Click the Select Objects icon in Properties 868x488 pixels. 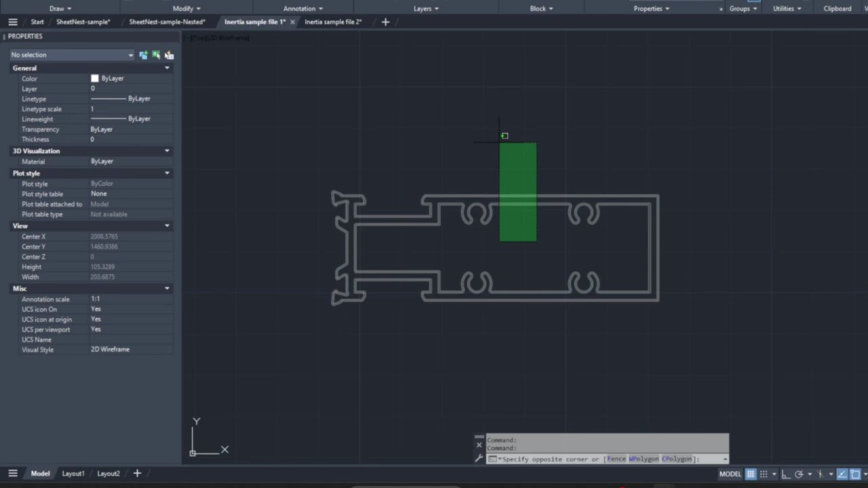click(156, 55)
